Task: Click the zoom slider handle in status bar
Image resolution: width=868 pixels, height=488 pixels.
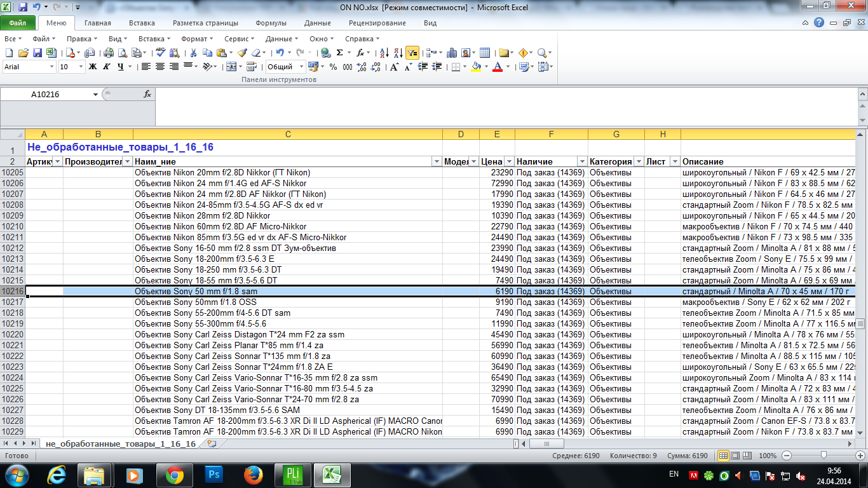Action: [824, 456]
